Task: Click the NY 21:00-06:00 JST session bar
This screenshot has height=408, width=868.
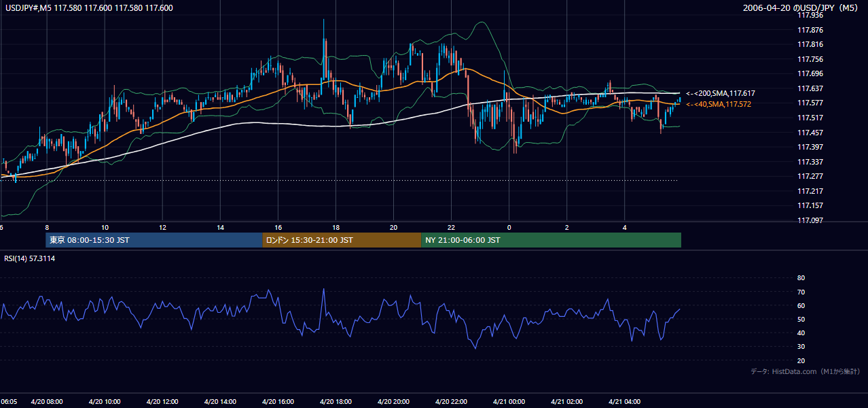Action: (551, 240)
